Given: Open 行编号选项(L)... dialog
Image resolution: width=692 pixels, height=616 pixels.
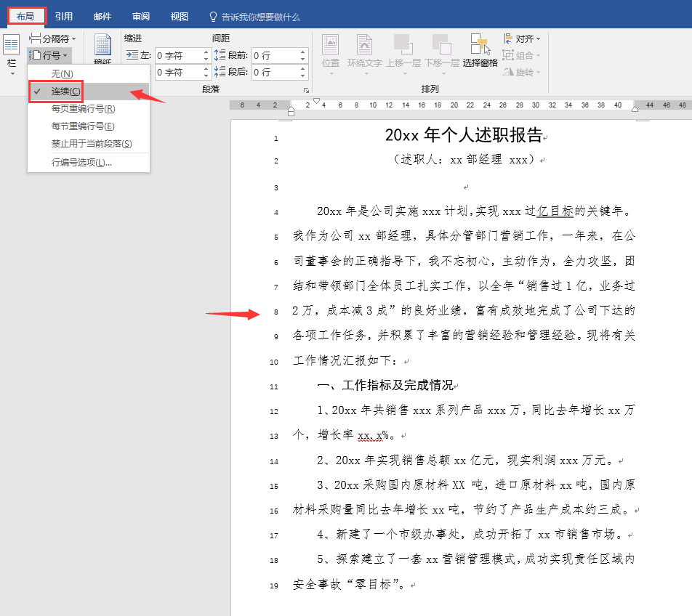Looking at the screenshot, I should pyautogui.click(x=89, y=162).
